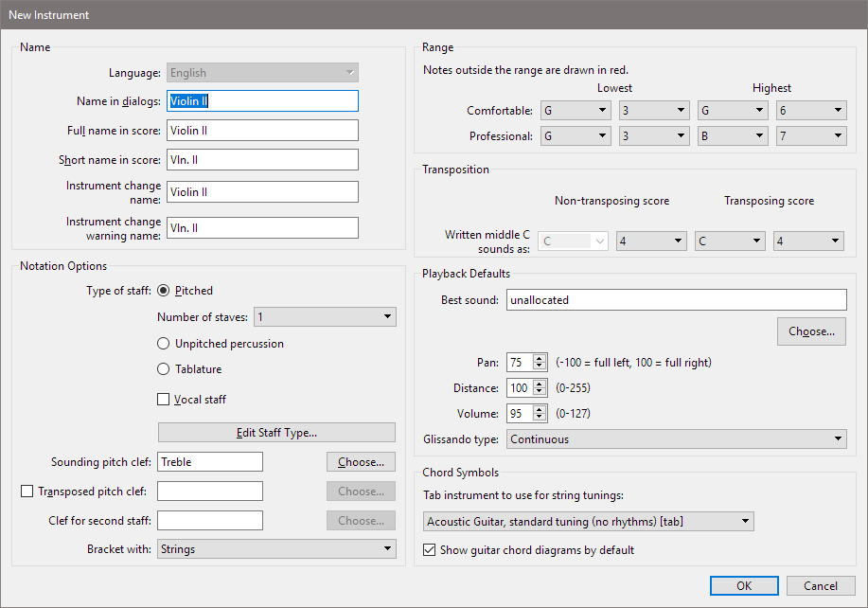Click the Short name in score field
This screenshot has height=608, width=868.
coord(262,160)
